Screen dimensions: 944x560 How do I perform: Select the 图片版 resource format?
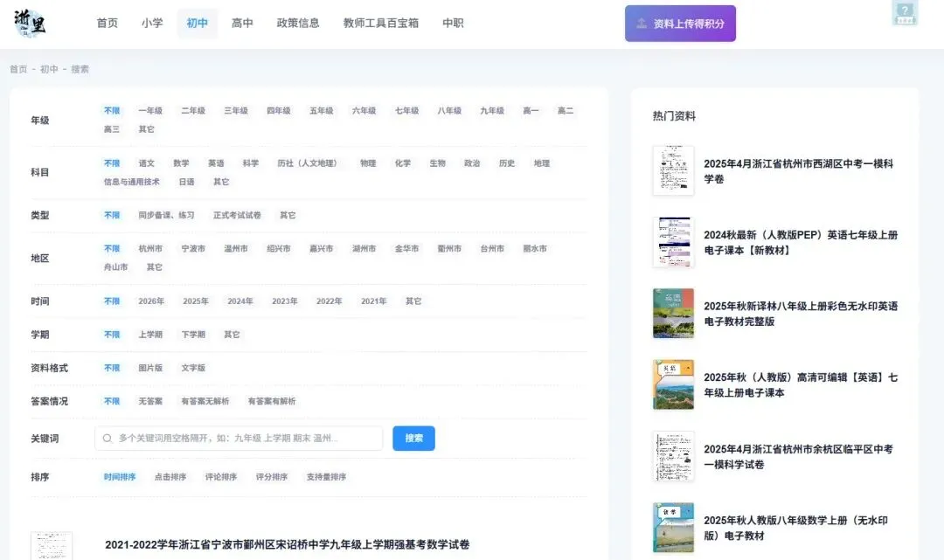tap(150, 368)
